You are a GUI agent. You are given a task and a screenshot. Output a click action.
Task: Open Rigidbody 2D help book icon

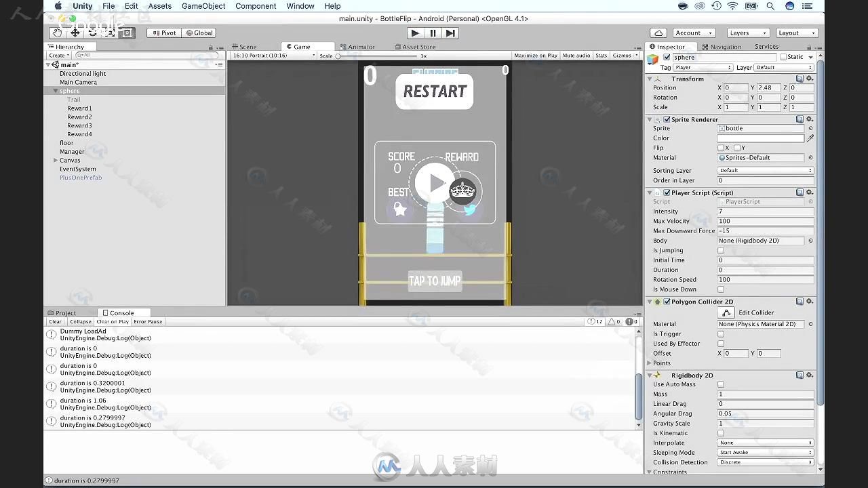click(x=800, y=375)
